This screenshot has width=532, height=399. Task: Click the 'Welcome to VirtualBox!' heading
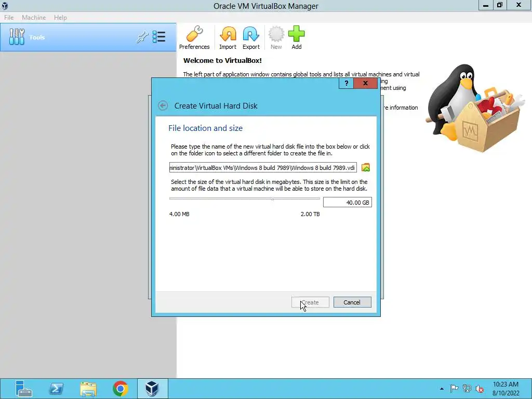pos(222,61)
